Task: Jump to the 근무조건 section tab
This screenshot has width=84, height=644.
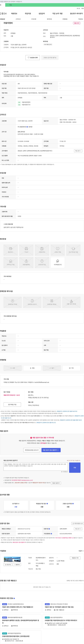Action: [18, 19]
